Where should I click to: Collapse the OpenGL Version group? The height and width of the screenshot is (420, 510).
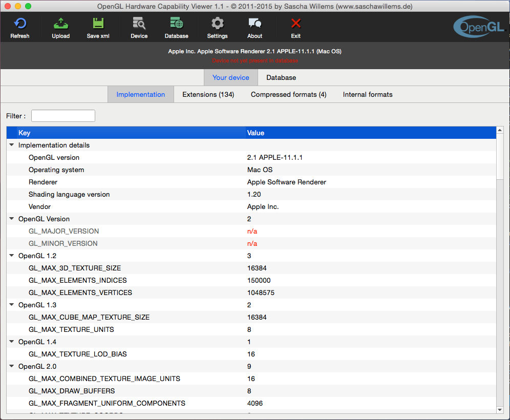click(12, 219)
